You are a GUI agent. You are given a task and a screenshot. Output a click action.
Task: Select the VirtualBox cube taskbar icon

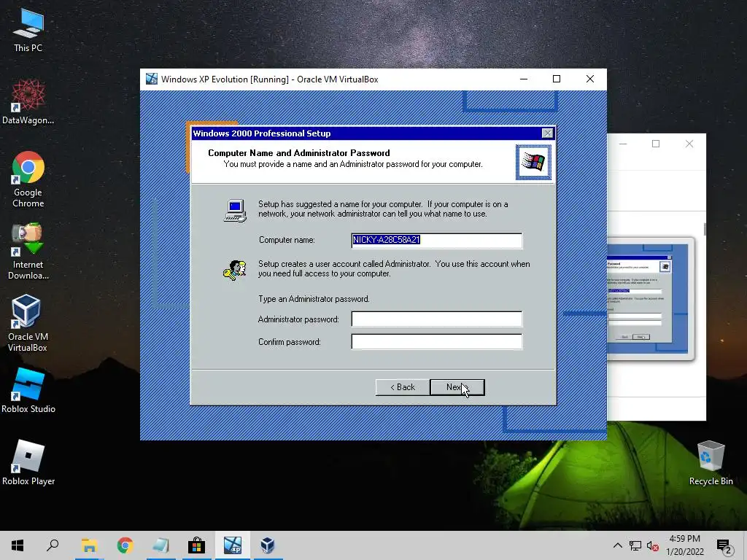tap(268, 545)
